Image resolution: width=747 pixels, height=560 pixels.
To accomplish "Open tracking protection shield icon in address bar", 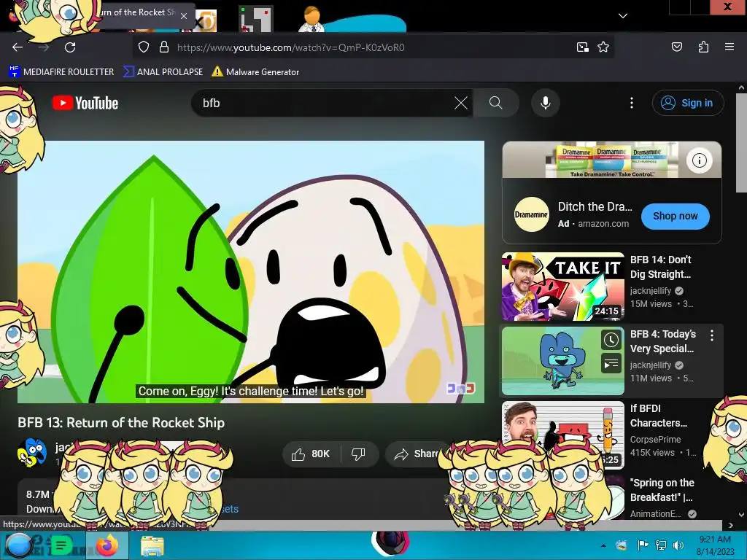I will pos(144,47).
